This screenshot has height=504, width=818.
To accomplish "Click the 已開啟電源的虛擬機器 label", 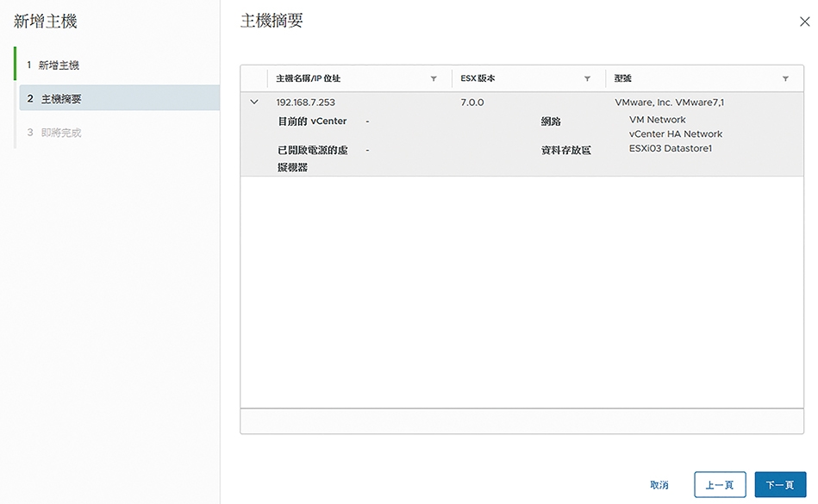I will (x=313, y=159).
